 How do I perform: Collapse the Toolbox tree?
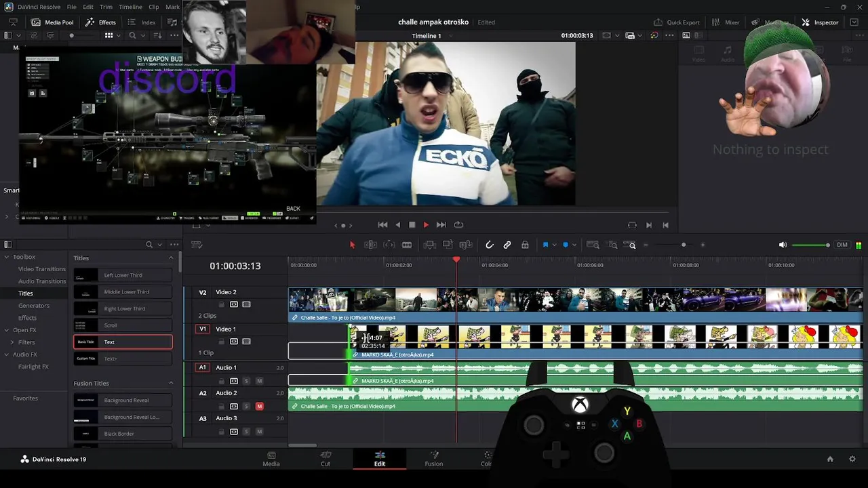[x=7, y=257]
